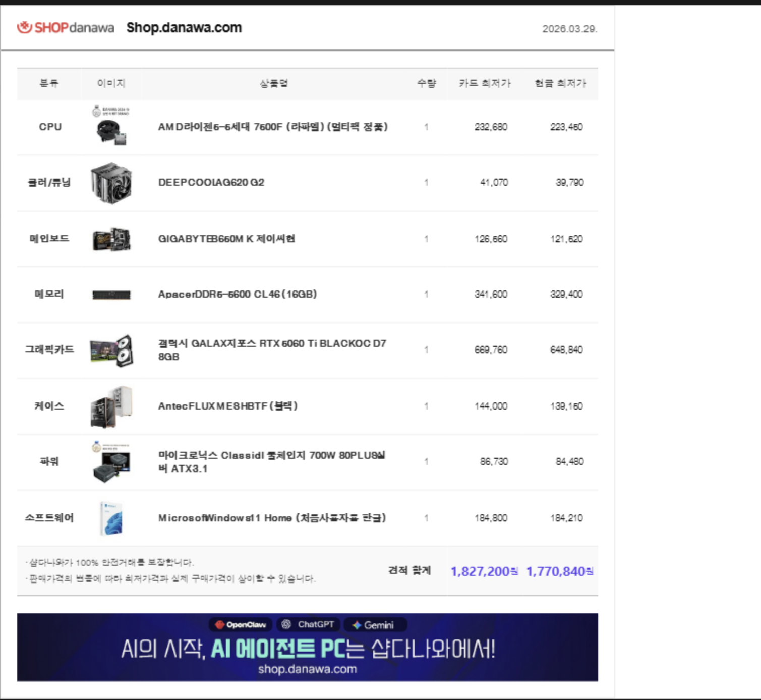The width and height of the screenshot is (761, 700).
Task: Select power supply cash price 84,480
Action: [570, 461]
